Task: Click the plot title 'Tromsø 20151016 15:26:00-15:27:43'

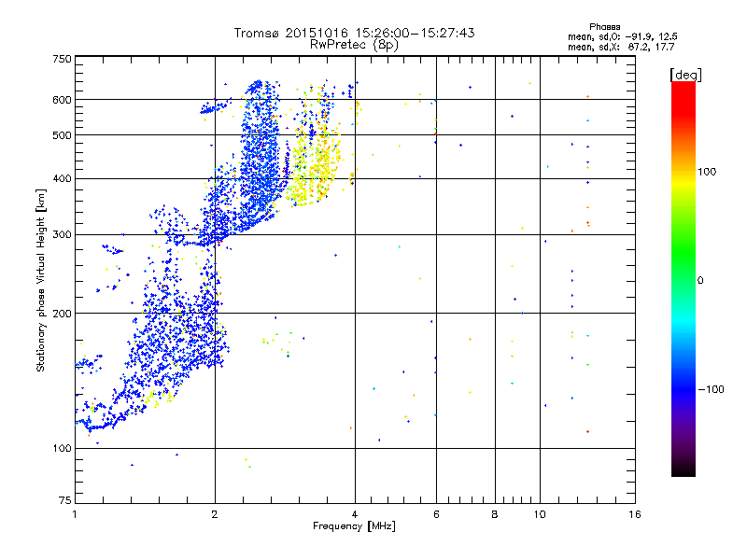Action: [x=354, y=33]
